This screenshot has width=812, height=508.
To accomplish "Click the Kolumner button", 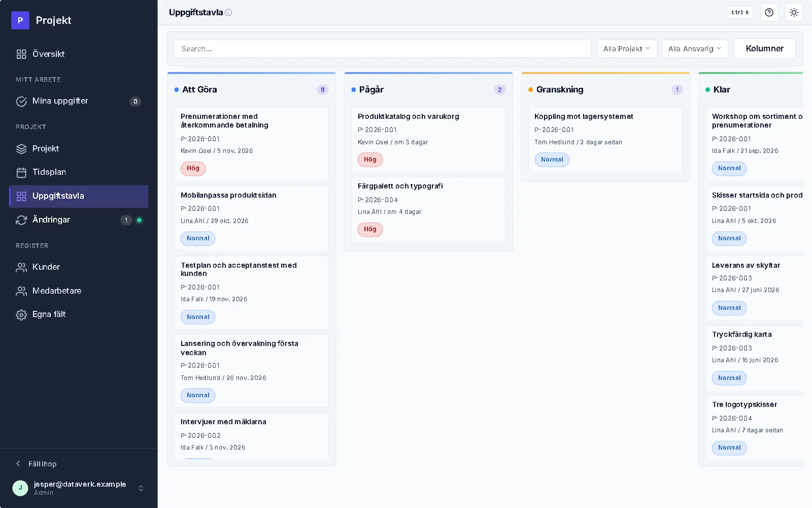I will click(x=765, y=49).
